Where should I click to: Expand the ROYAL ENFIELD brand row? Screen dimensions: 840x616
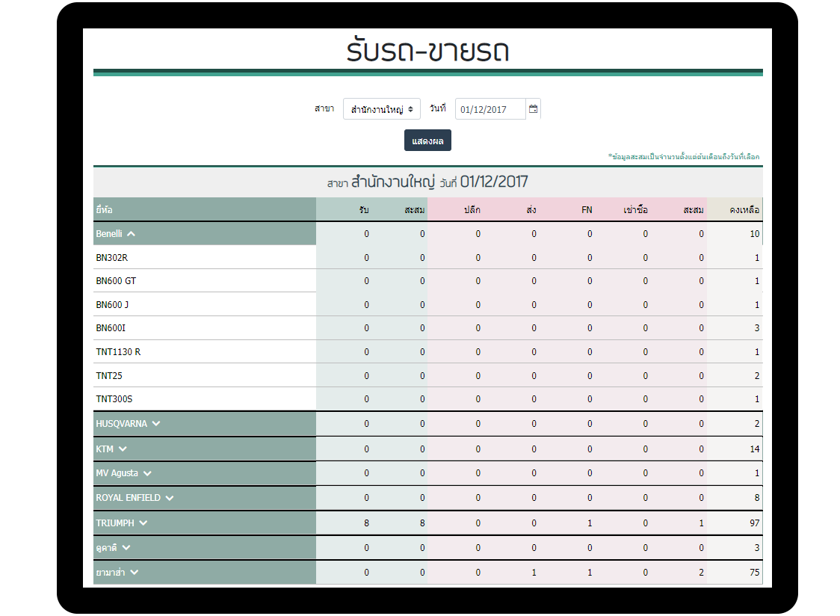tap(169, 498)
